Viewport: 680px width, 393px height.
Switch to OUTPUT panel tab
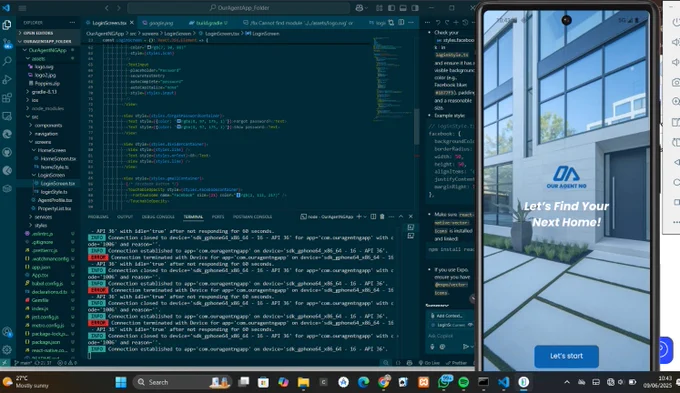click(125, 216)
